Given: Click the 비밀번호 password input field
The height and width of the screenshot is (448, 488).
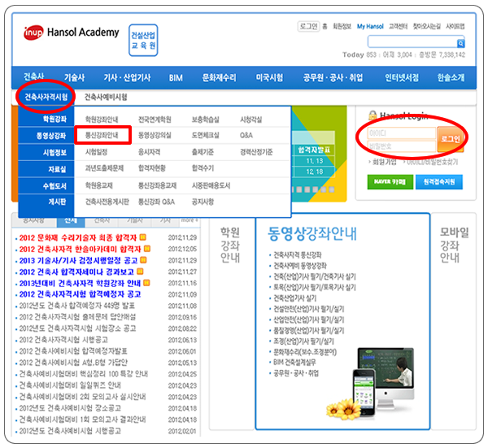Looking at the screenshot, I should [x=402, y=146].
